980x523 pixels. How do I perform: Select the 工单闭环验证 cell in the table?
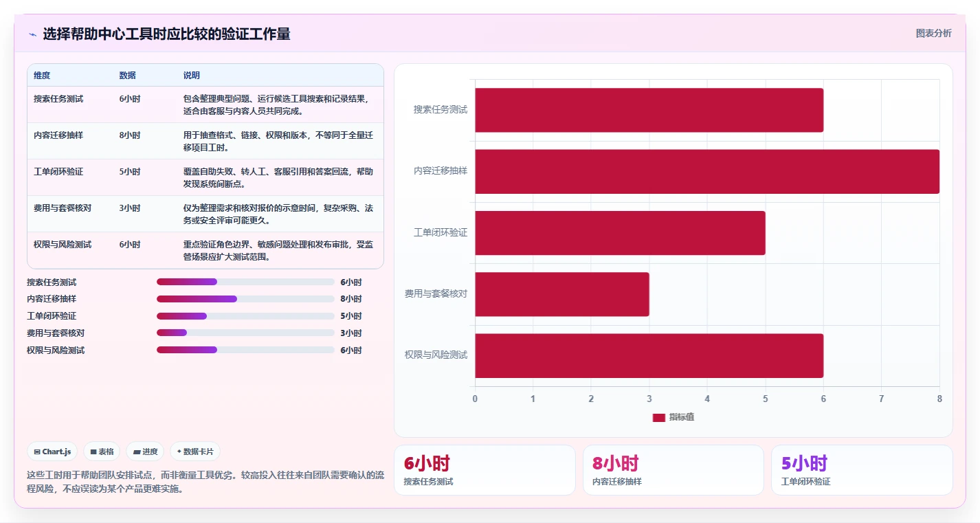point(58,172)
